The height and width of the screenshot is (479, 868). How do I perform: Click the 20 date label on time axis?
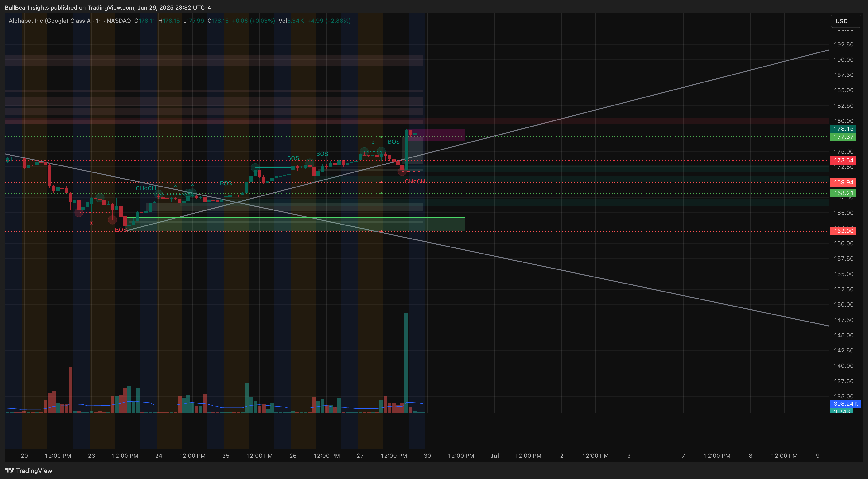[x=24, y=456]
